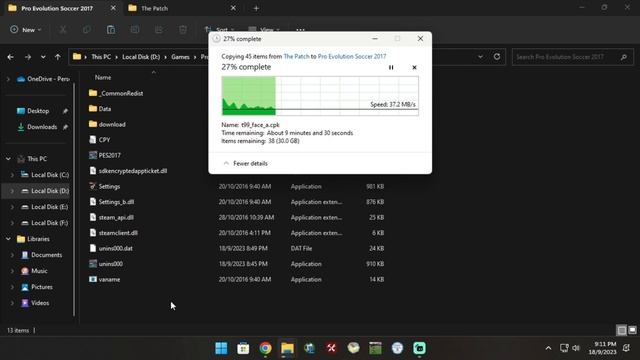The width and height of the screenshot is (640, 360).
Task: Go forward in folder history
Action: coord(28,57)
